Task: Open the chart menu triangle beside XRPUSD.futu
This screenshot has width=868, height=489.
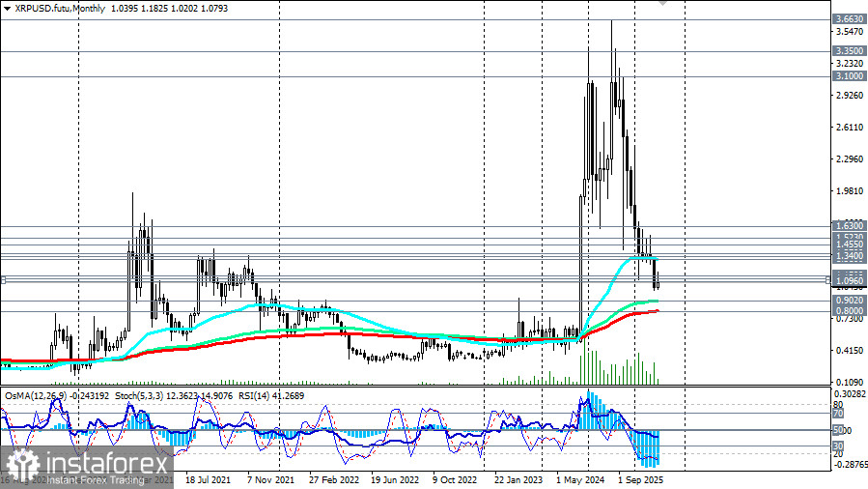Action: coord(7,9)
